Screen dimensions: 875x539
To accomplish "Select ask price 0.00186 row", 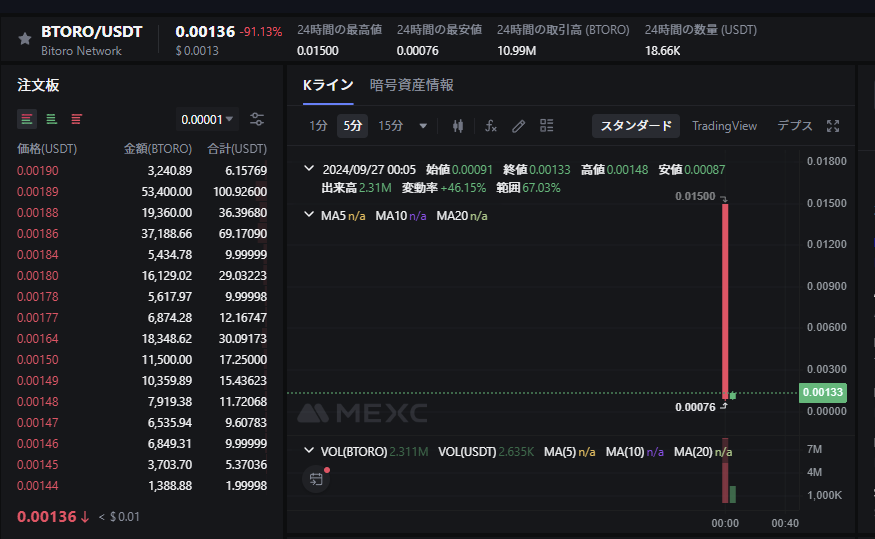I will click(x=142, y=234).
